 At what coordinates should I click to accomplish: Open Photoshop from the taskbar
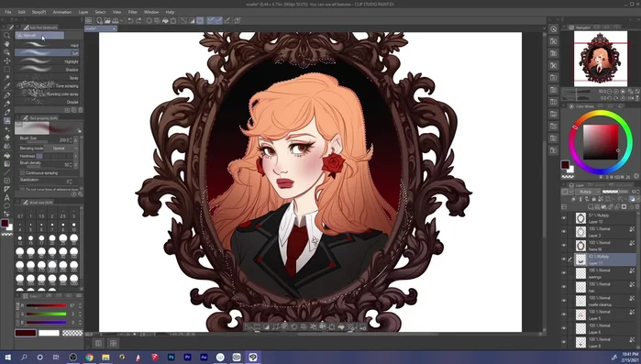(x=171, y=357)
